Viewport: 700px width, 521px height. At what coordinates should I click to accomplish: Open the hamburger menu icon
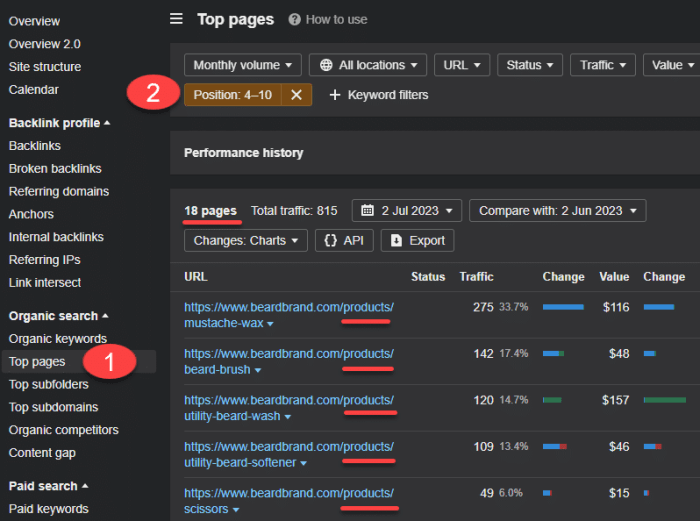pos(176,19)
